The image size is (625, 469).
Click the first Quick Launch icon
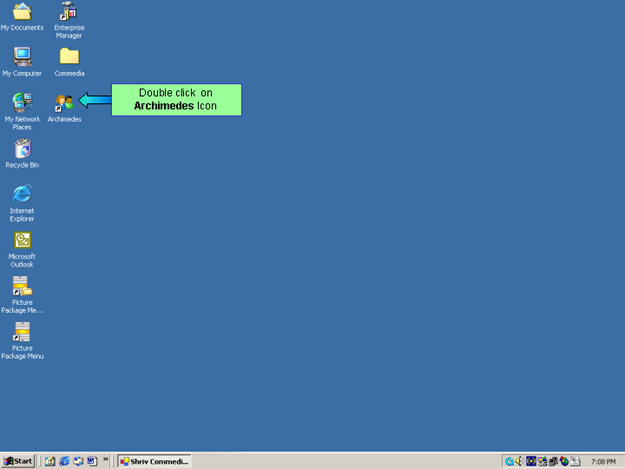(50, 461)
